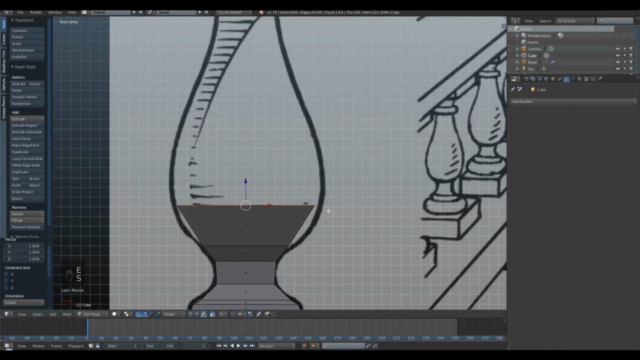
Task: Click limit selection to visible icon
Action: tap(212, 314)
